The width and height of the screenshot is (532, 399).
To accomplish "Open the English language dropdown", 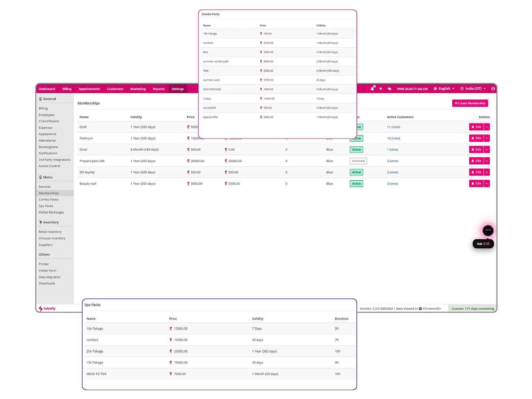I will pos(444,89).
